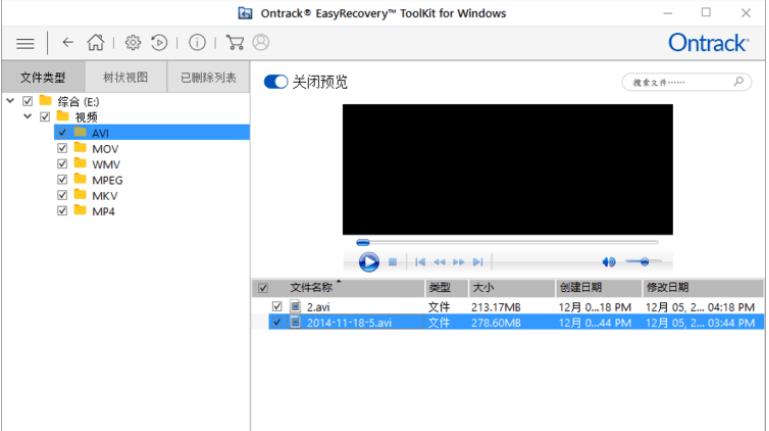Screen dimensions: 769x431
Task: Click the 2.avi file icon
Action: point(295,307)
